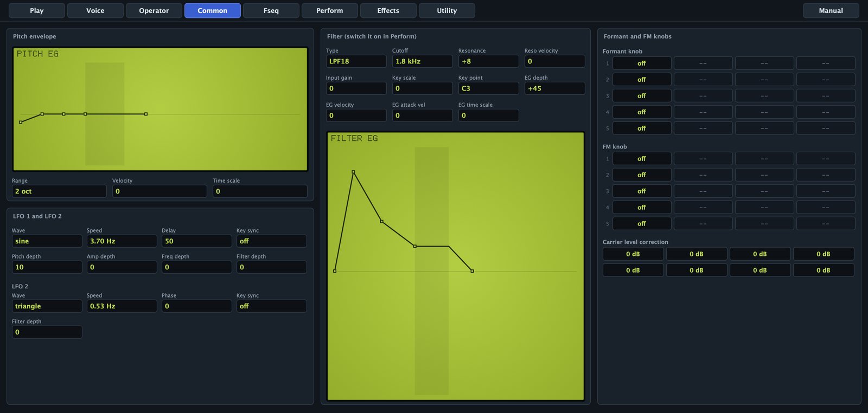Enable Formant knob 3 off field
This screenshot has width=868, height=413.
642,96
